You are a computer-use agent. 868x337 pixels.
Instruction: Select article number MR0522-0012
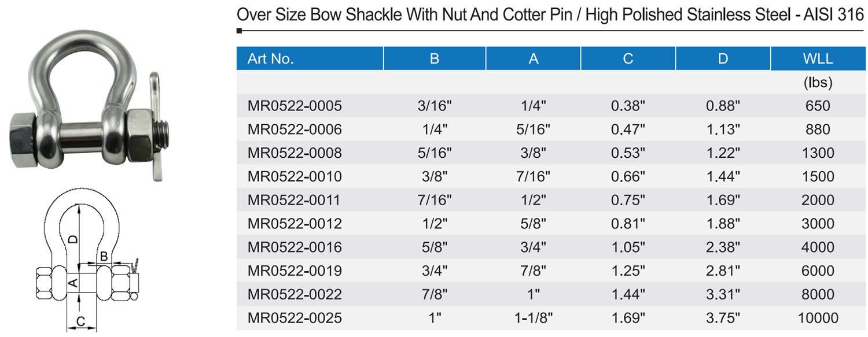pos(295,224)
